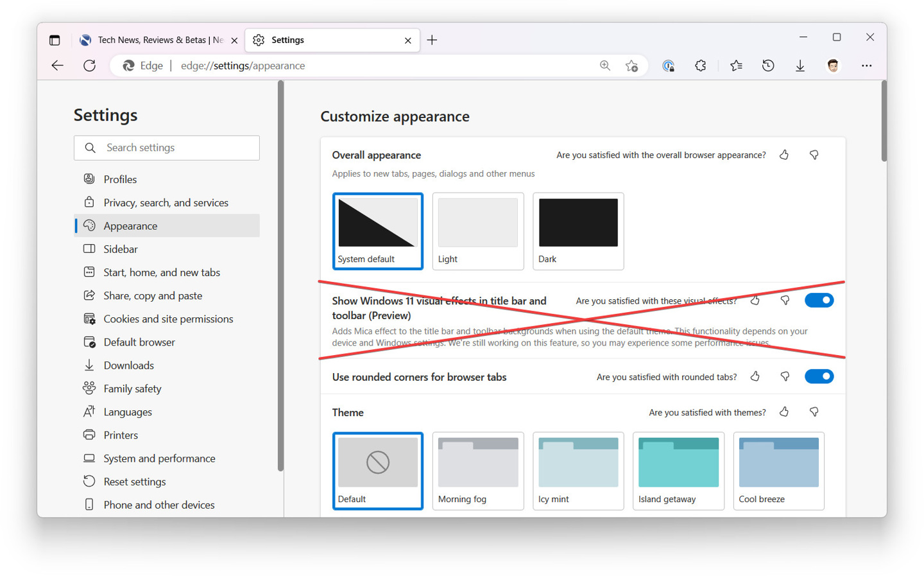Screen dimensions: 924x576
Task: Open Privacy, search, and services settings
Action: 166,202
